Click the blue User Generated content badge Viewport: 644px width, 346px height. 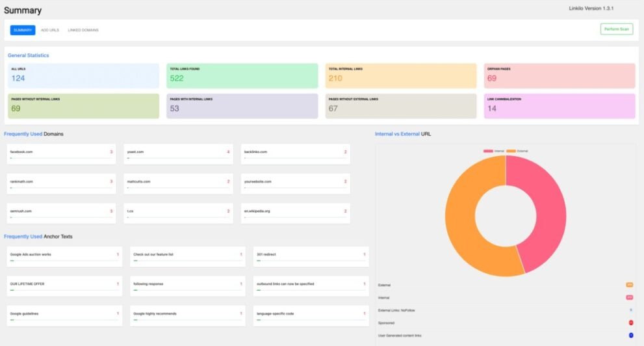click(x=630, y=335)
